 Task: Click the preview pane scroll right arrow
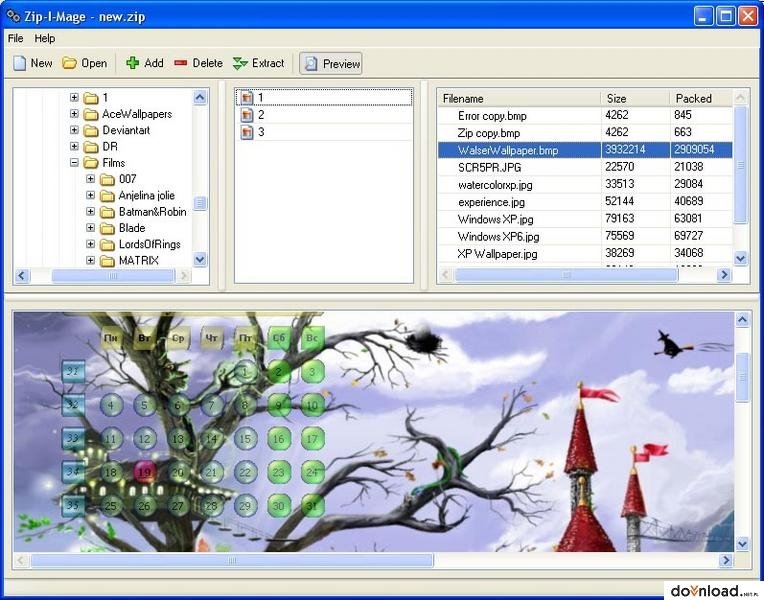[x=726, y=561]
